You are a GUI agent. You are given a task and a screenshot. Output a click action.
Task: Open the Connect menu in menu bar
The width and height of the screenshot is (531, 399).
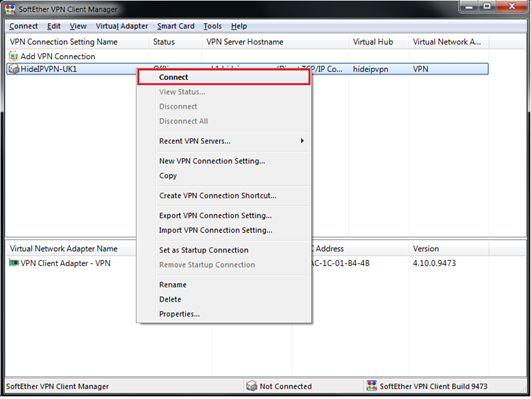point(23,26)
